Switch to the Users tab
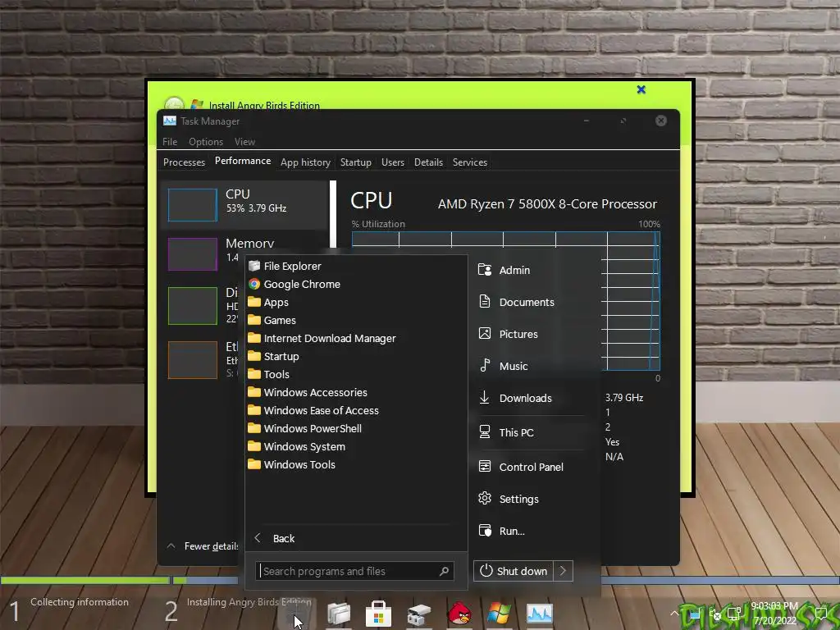The height and width of the screenshot is (630, 840). (393, 162)
